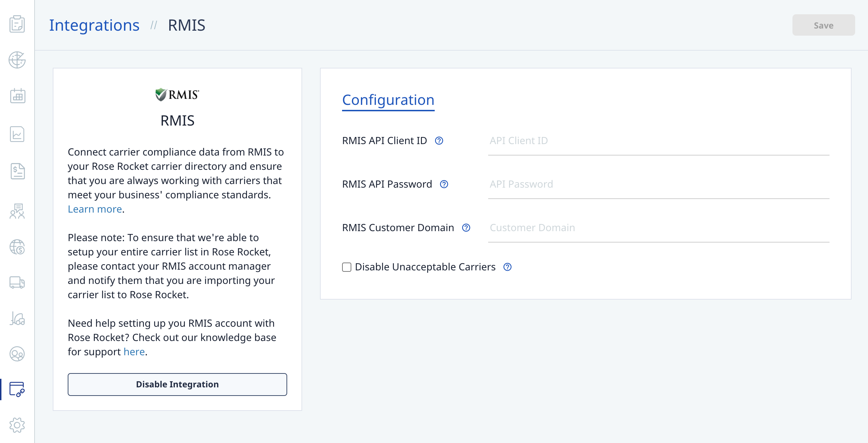Click help icon next to RMIS API Client ID
The width and height of the screenshot is (868, 443).
click(x=439, y=141)
